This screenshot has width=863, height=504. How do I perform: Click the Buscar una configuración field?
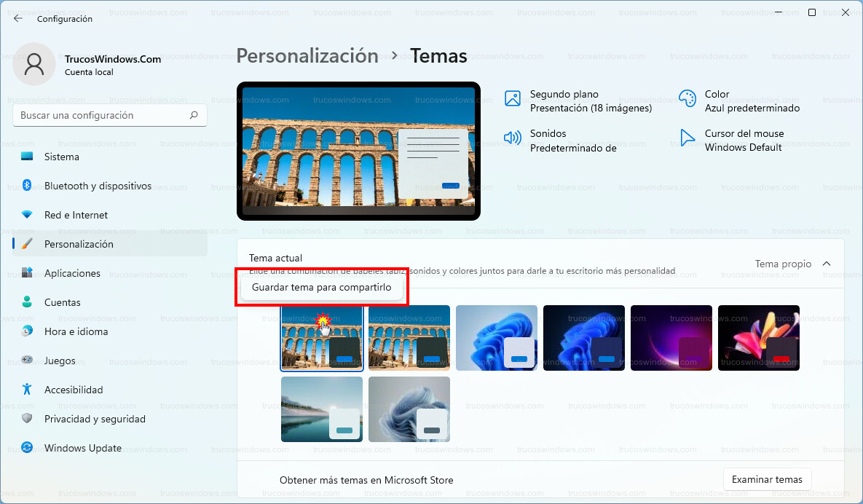102,115
